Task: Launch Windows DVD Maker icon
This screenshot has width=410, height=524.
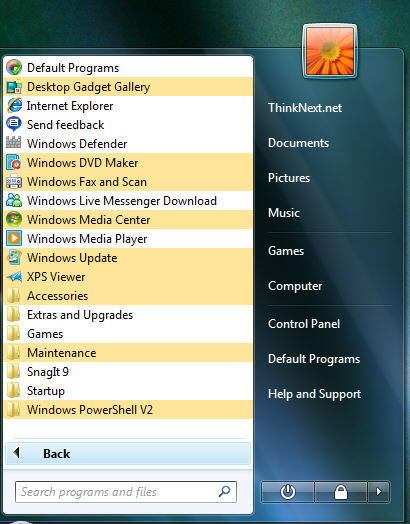Action: click(14, 163)
